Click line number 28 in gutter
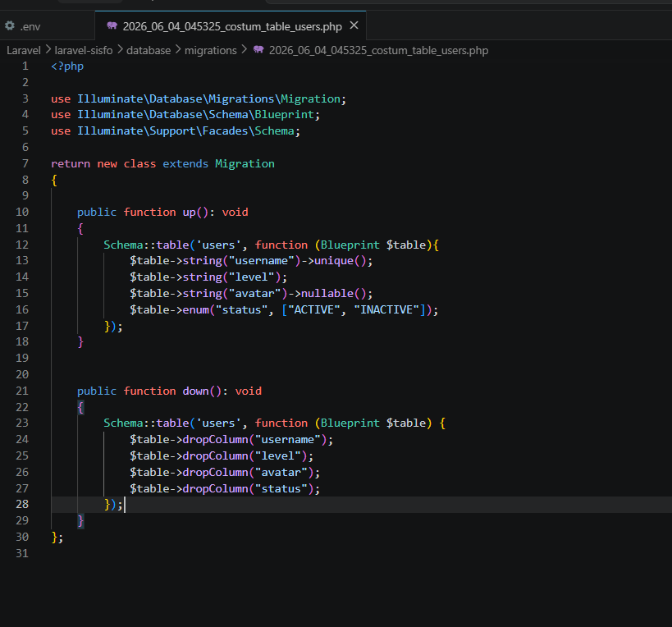The height and width of the screenshot is (627, 672). 22,504
